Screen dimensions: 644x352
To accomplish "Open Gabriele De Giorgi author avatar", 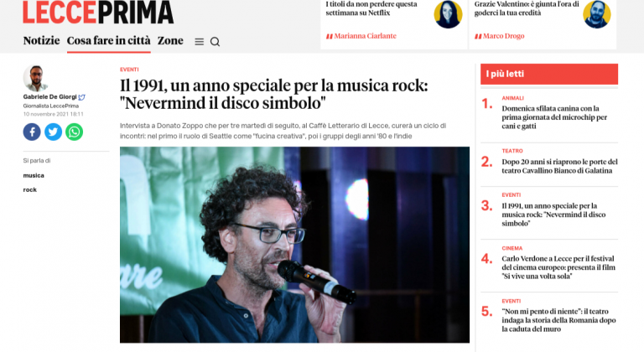I will click(36, 78).
